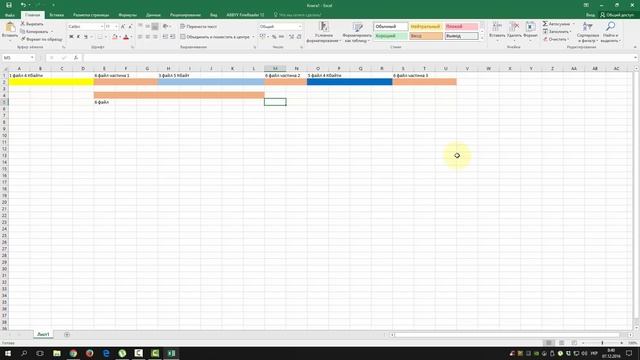Image resolution: width=640 pixels, height=360 pixels.
Task: Open font name Calibri dropdown
Action: coord(101,27)
